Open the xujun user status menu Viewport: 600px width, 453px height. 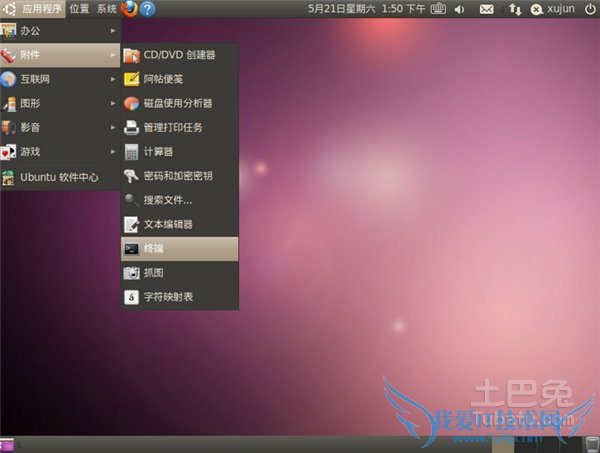(553, 9)
